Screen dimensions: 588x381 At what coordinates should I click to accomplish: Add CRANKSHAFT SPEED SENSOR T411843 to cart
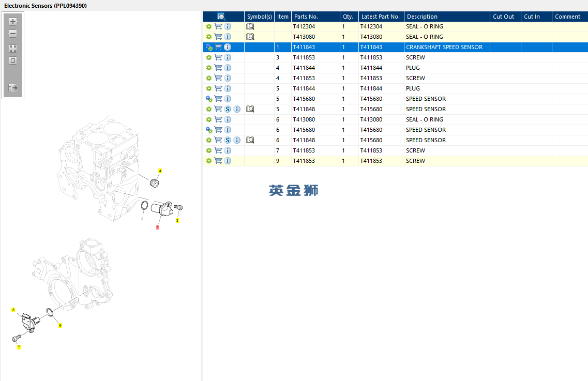(x=218, y=47)
